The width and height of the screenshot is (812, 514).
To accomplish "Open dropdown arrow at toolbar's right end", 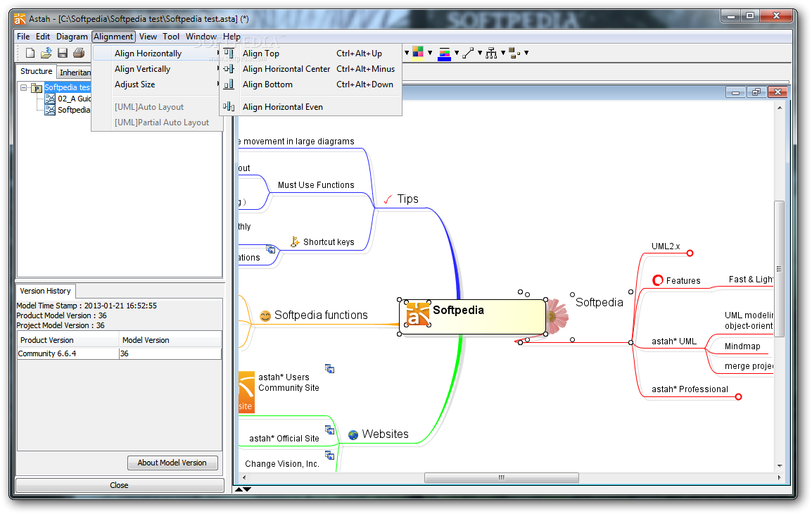I will click(x=526, y=53).
